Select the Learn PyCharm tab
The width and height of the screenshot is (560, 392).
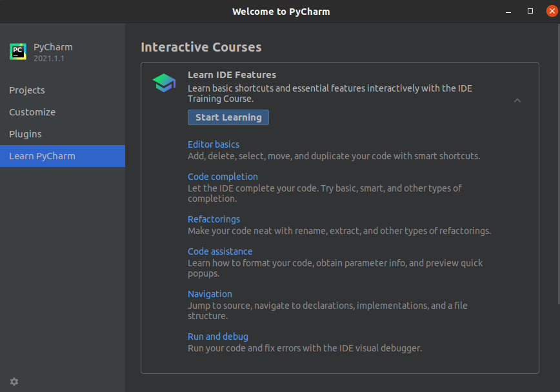[63, 156]
